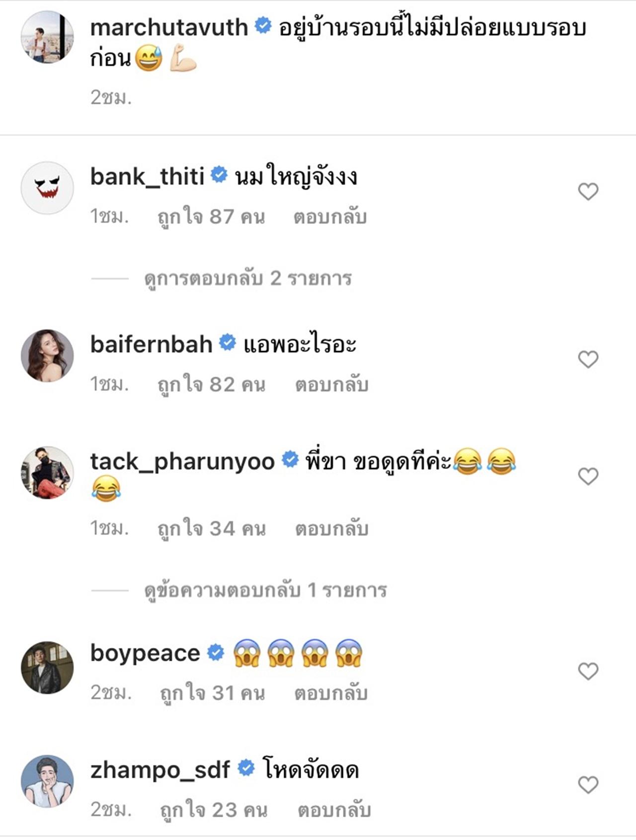Expand the 1 reply under tack_pharunyoo's comment
The width and height of the screenshot is (636, 840).
click(265, 591)
